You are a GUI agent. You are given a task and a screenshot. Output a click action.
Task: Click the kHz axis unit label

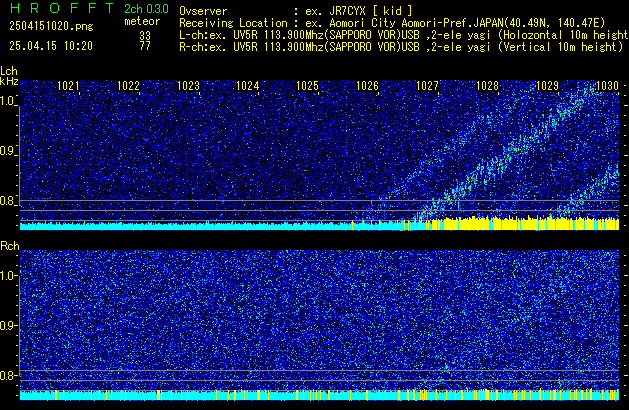tap(9, 81)
